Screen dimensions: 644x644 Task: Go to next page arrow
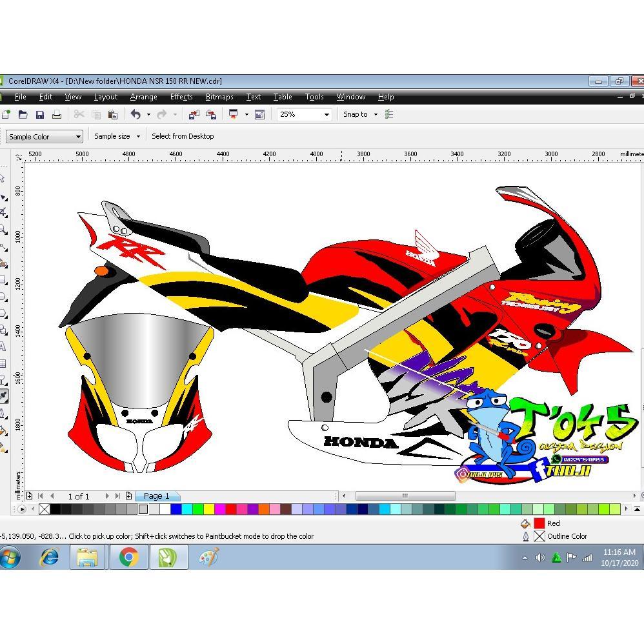coord(106,496)
